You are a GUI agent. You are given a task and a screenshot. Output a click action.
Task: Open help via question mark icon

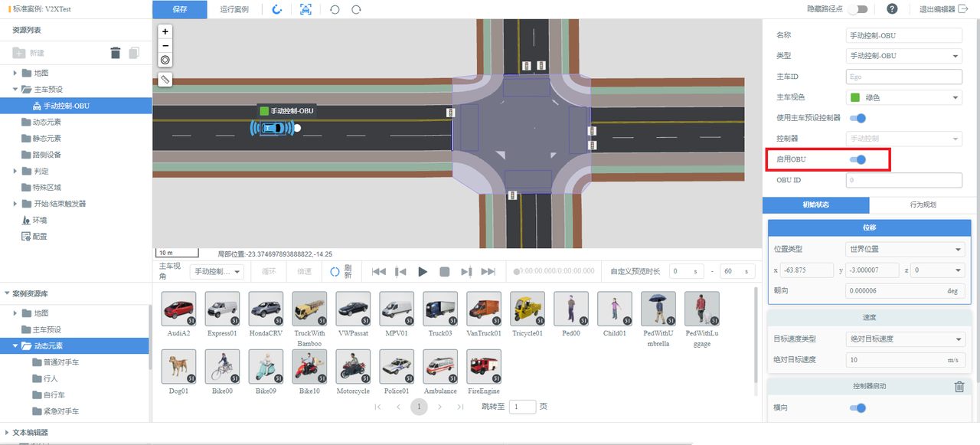point(892,9)
